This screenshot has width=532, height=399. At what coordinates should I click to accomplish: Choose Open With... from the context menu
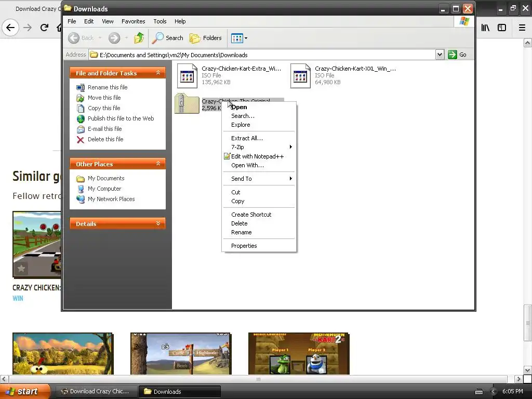pyautogui.click(x=259, y=165)
